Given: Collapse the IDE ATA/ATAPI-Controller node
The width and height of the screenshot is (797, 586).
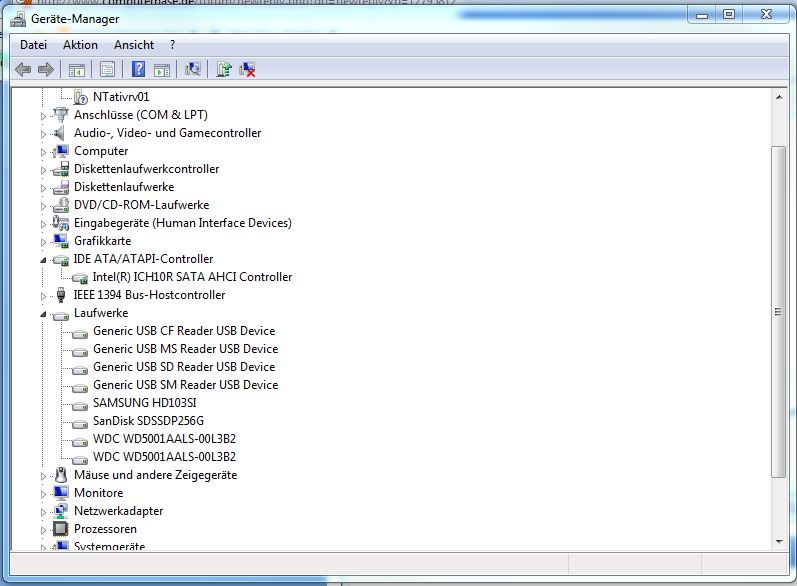Looking at the screenshot, I should click(x=43, y=260).
